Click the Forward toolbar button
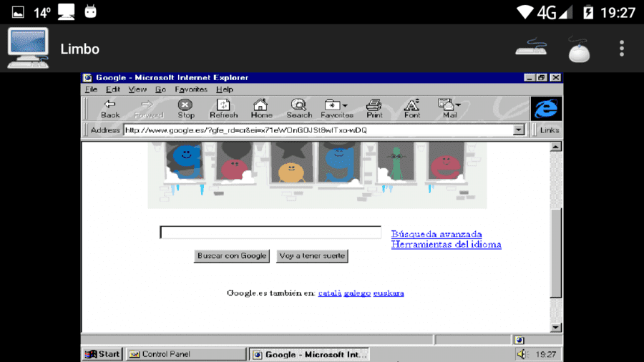The image size is (644, 362). tap(148, 109)
